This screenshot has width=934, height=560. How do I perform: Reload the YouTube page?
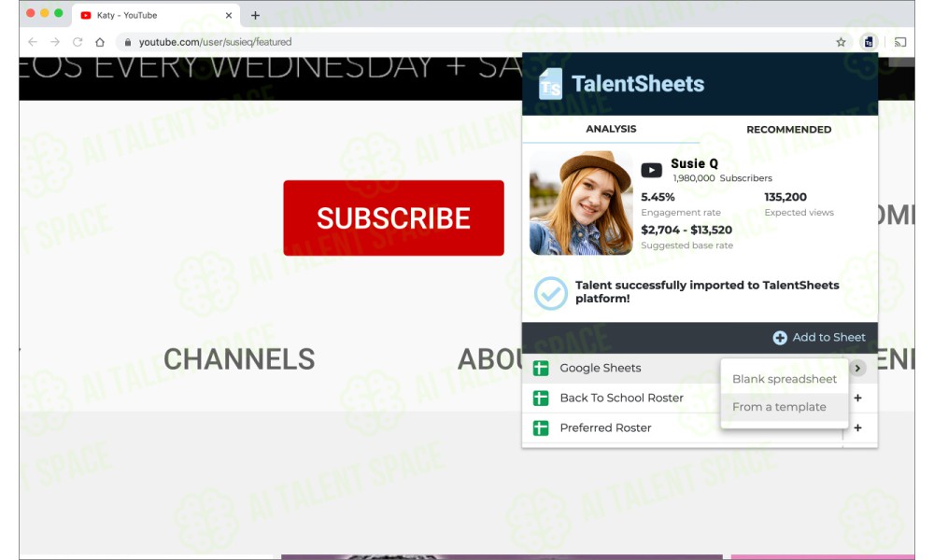pyautogui.click(x=78, y=42)
